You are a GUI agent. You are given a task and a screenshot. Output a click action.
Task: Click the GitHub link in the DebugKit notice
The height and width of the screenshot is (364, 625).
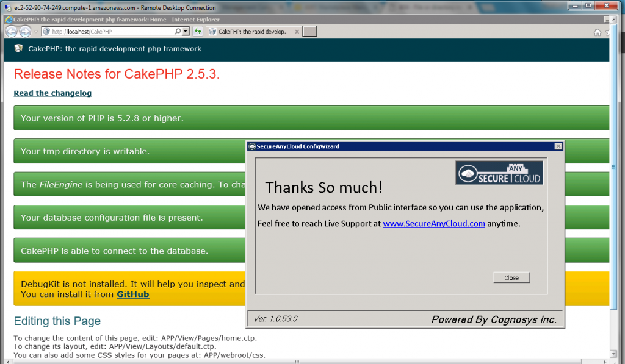(x=133, y=294)
